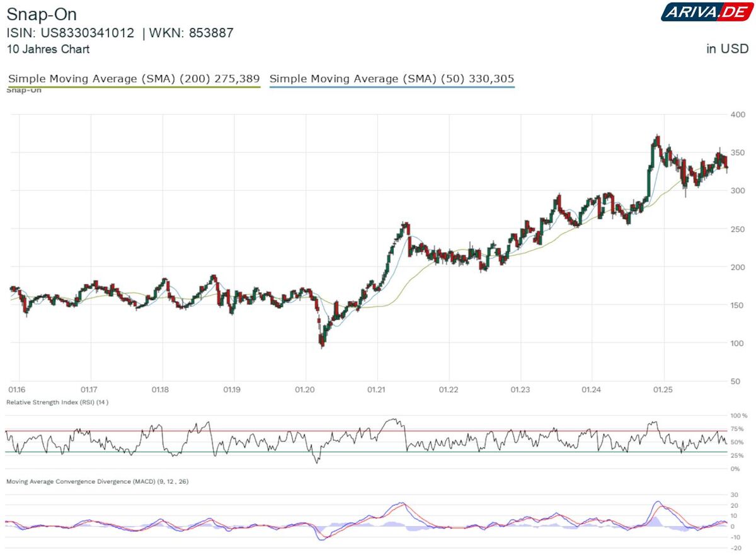Select the WKN: 853887 text
Screen dimensions: 756x555
pos(192,33)
